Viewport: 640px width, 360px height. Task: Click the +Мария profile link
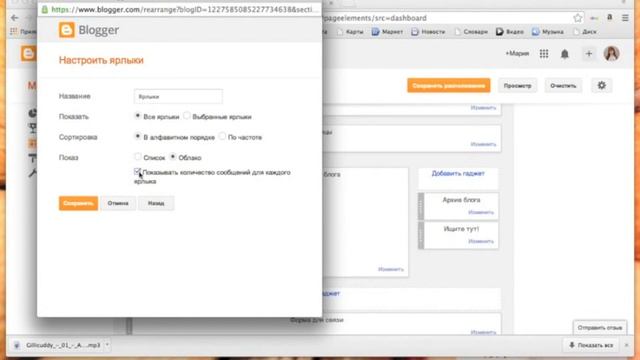[517, 53]
